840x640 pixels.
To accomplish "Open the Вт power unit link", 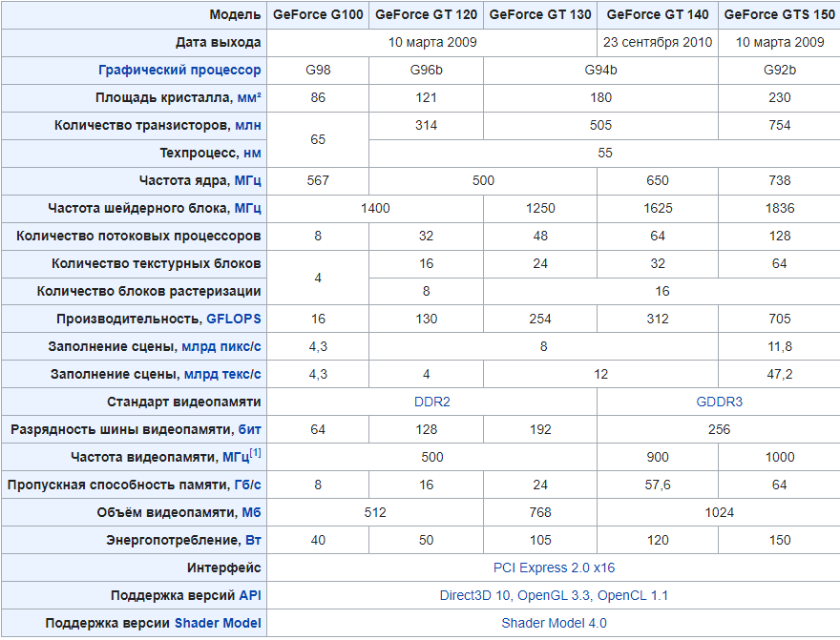I will pos(253,541).
